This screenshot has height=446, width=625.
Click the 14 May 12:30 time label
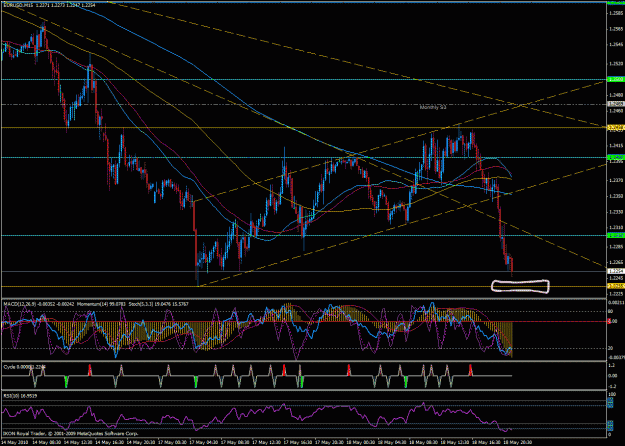77,442
